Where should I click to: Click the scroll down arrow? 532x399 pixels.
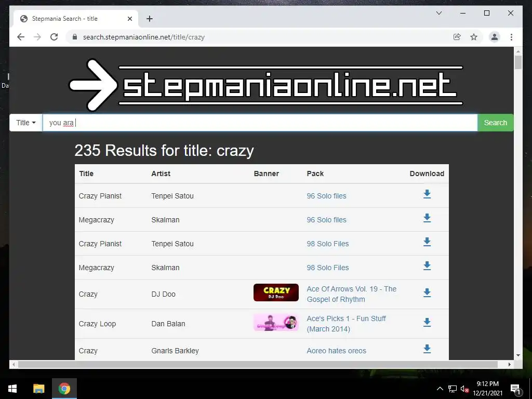pyautogui.click(x=518, y=355)
